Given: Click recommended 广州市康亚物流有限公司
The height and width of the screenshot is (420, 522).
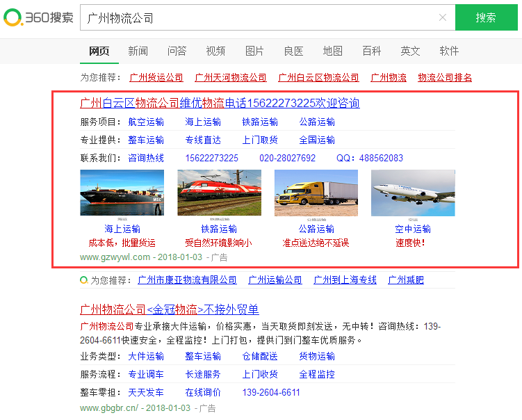Looking at the screenshot, I should [x=187, y=280].
